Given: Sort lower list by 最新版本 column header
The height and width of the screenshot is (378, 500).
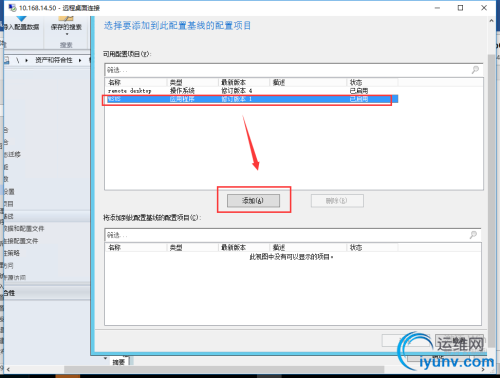Looking at the screenshot, I should [x=244, y=247].
